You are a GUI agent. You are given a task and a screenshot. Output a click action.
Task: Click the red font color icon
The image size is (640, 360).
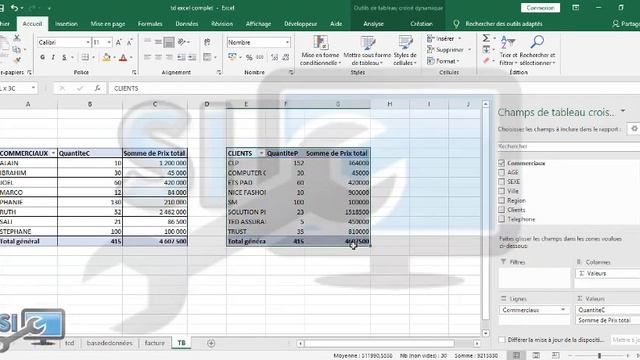pyautogui.click(x=123, y=58)
